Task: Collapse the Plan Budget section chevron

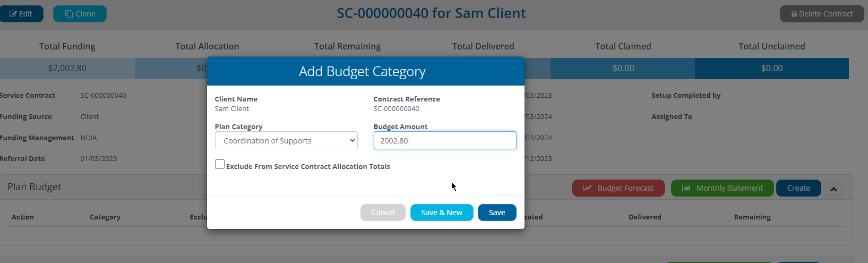Action: click(x=833, y=189)
